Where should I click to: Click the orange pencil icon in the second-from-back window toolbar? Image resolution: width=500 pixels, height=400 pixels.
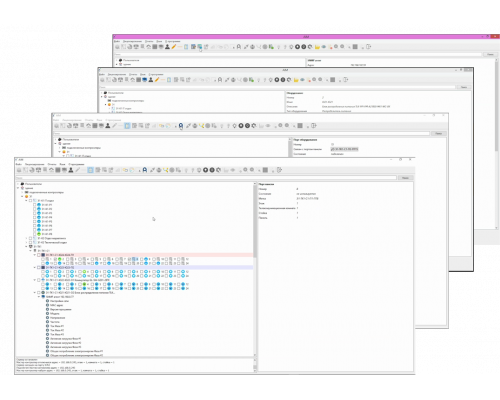(x=157, y=80)
